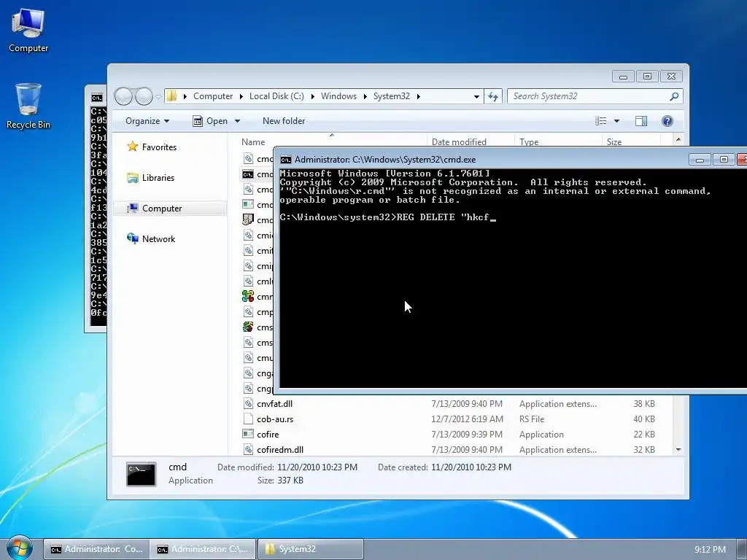Switch to Administrator: C:\... taskbar button
This screenshot has width=747, height=560.
[x=204, y=549]
